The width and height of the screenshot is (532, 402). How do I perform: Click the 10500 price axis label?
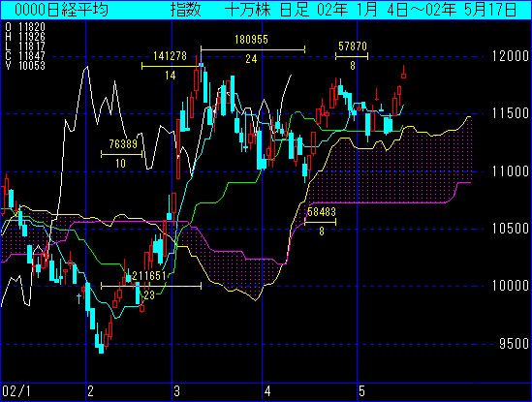511,229
